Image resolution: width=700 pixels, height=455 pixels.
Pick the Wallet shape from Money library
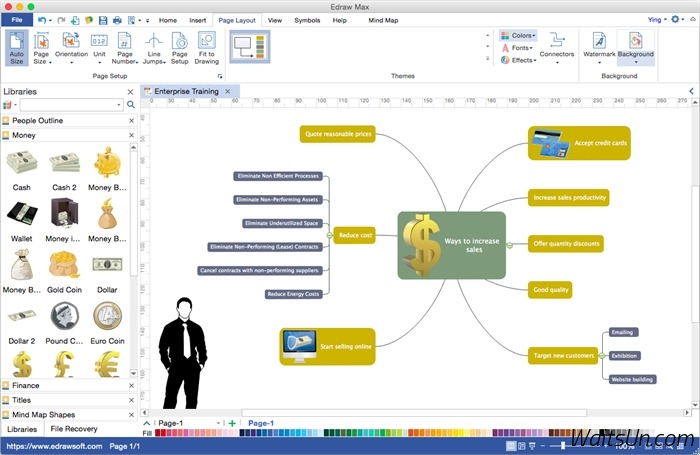pos(21,215)
